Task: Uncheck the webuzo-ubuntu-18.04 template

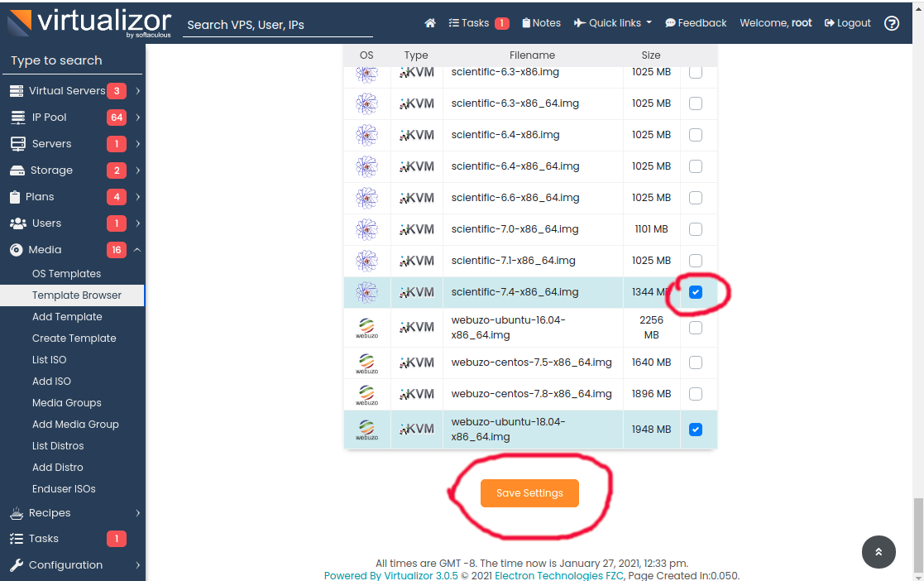Action: coord(695,430)
